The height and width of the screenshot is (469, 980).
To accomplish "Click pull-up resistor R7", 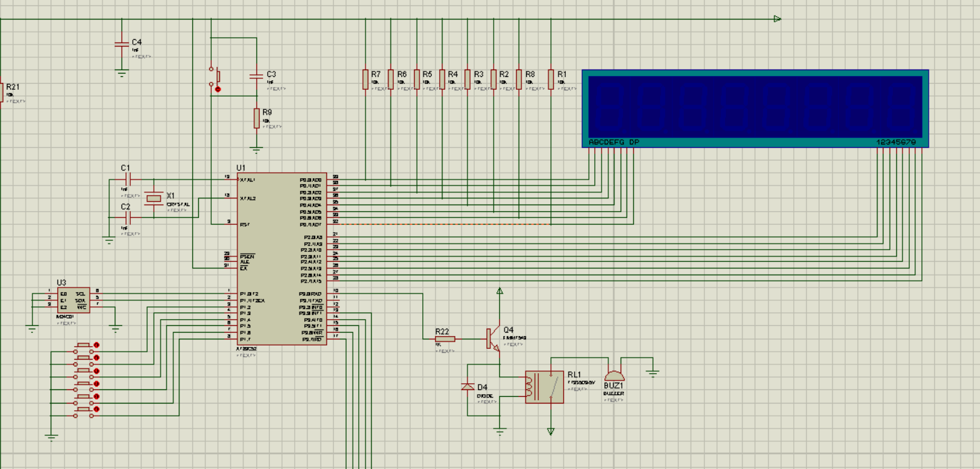I will point(366,79).
